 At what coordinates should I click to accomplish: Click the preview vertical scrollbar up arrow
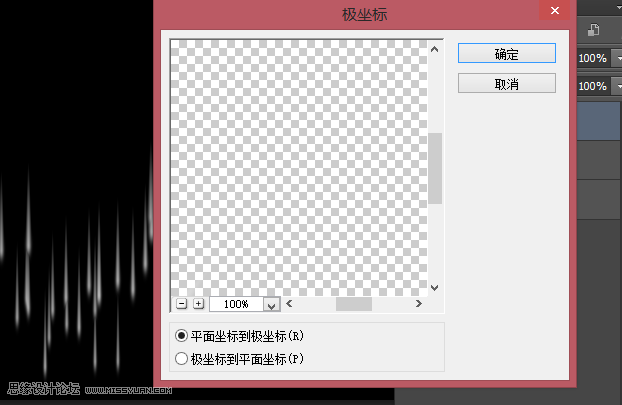(x=435, y=48)
